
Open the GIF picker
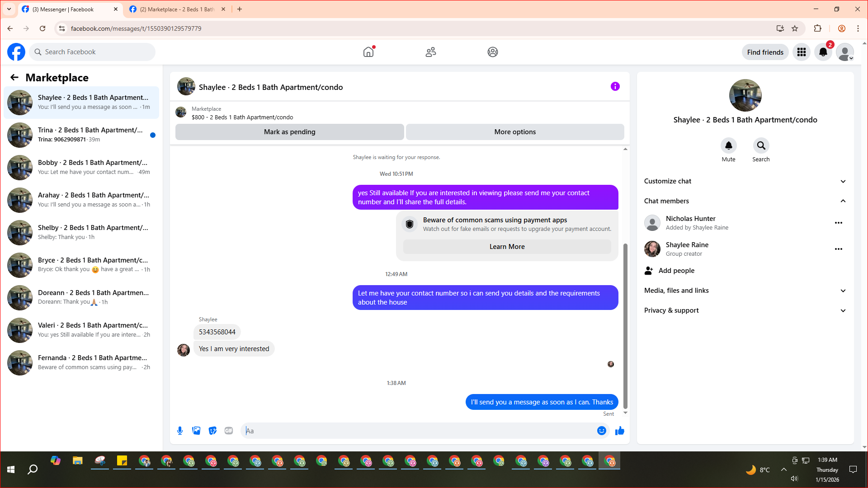229,431
